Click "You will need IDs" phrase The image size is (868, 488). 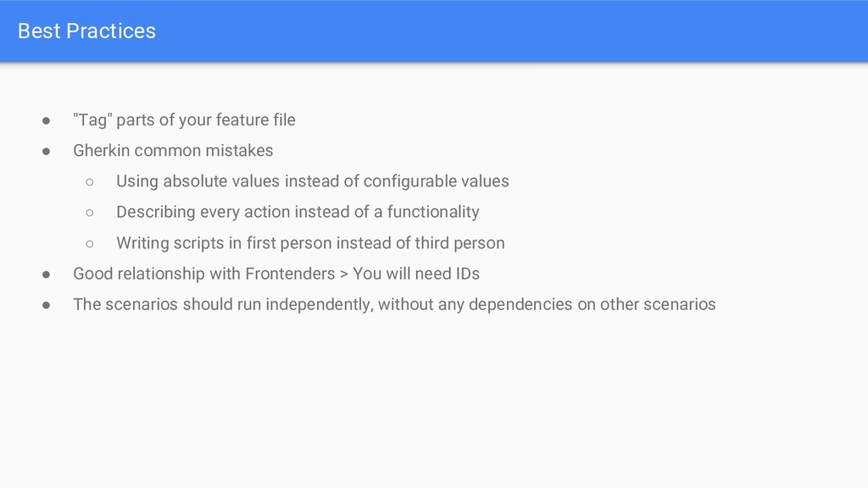tap(416, 274)
